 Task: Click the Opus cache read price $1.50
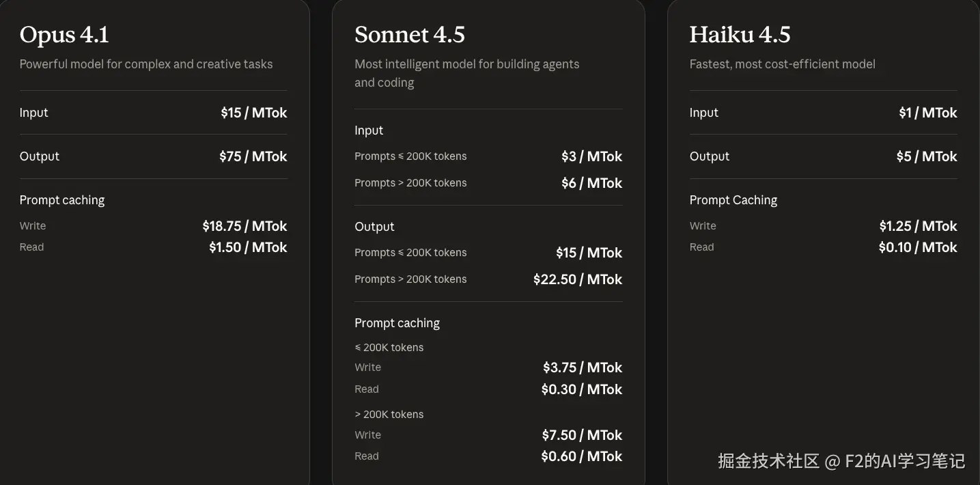coord(248,247)
